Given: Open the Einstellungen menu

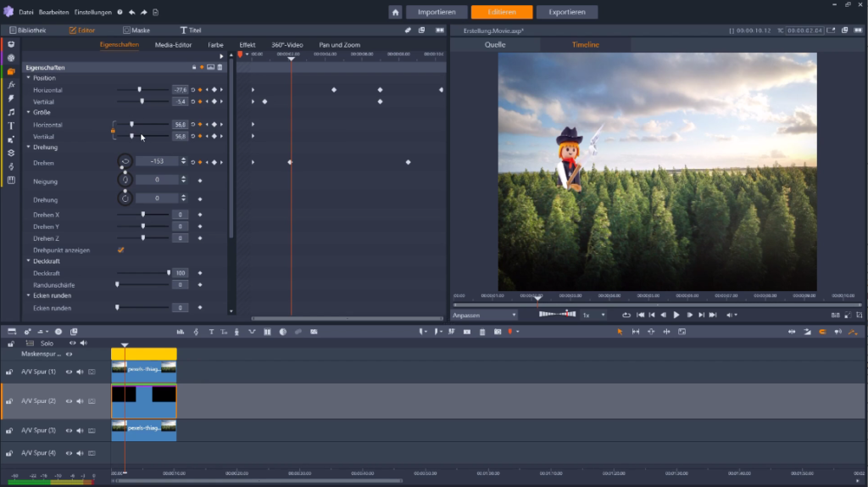Looking at the screenshot, I should pos(93,12).
